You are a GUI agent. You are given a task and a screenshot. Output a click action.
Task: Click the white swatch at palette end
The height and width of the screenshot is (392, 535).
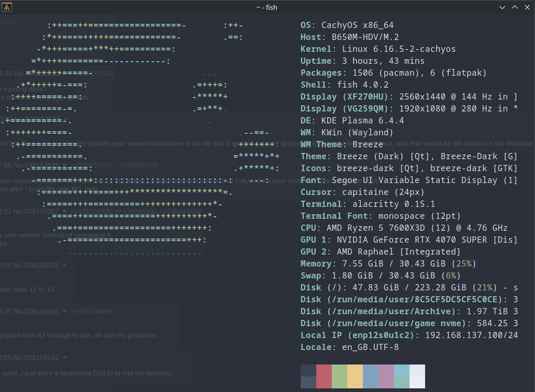tap(417, 376)
